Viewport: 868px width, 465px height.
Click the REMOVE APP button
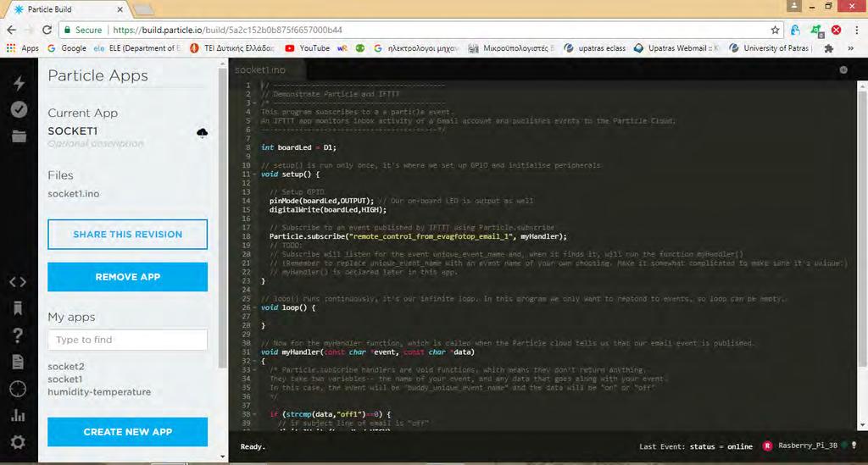pyautogui.click(x=127, y=277)
